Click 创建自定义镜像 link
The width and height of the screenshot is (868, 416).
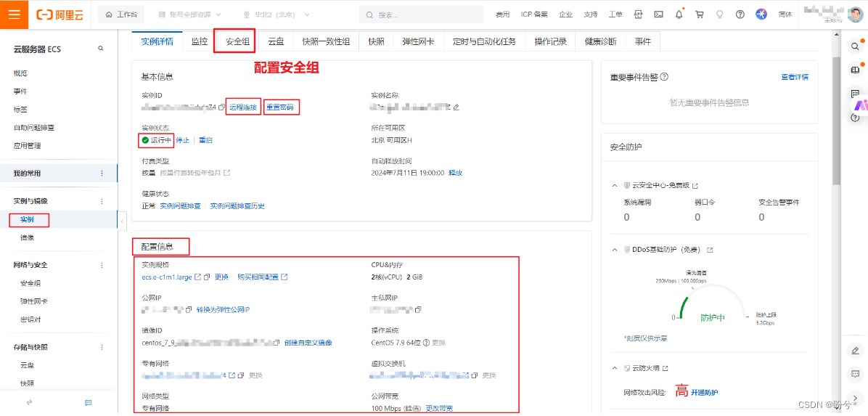click(308, 343)
